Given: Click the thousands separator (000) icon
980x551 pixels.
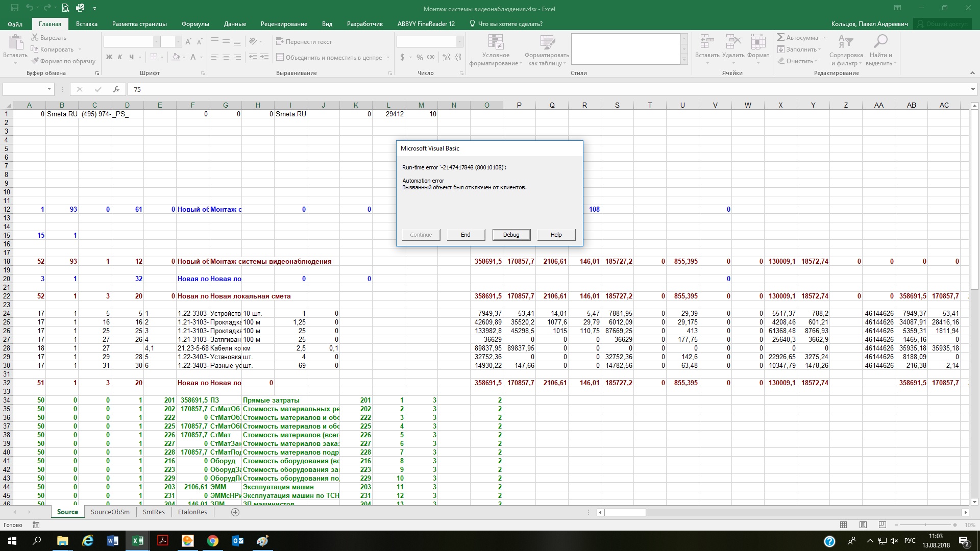Looking at the screenshot, I should [431, 57].
